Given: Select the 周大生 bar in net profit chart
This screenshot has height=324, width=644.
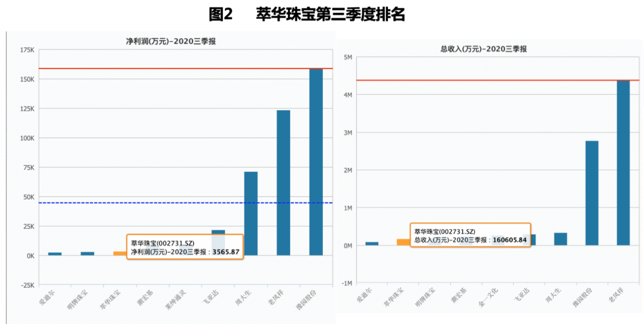Looking at the screenshot, I should 251,213.
